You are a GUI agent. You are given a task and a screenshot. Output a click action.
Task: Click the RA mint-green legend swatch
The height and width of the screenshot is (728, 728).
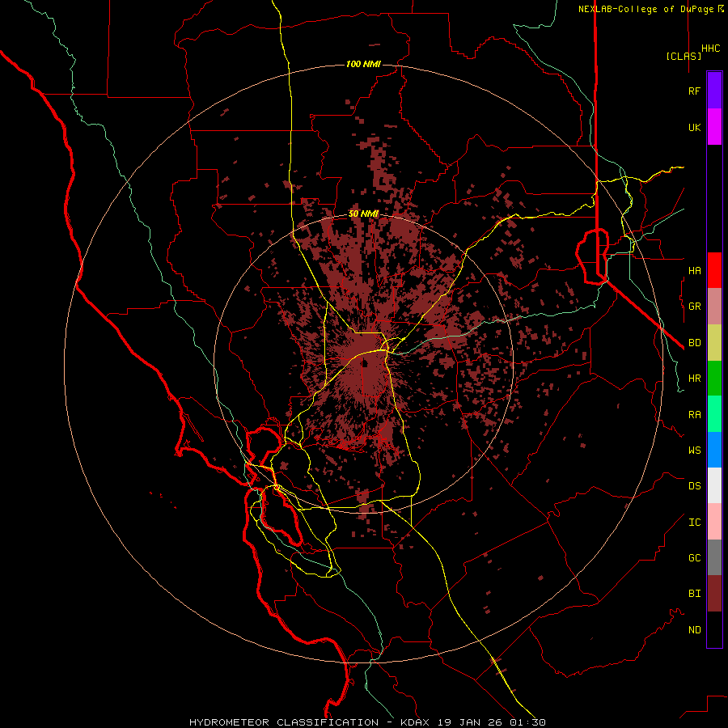(714, 414)
